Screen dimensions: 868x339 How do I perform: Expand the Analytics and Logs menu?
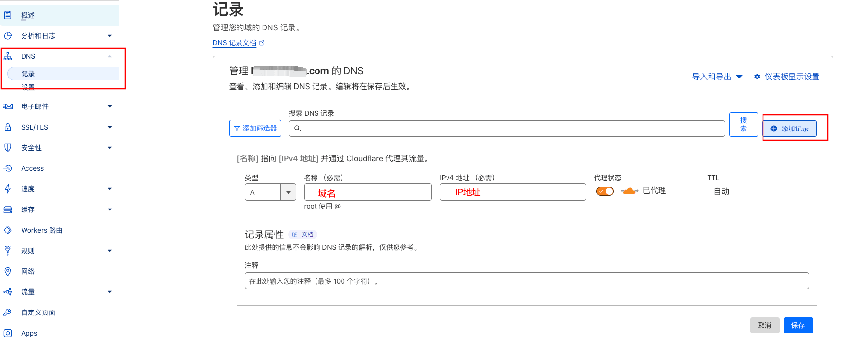[x=110, y=36]
